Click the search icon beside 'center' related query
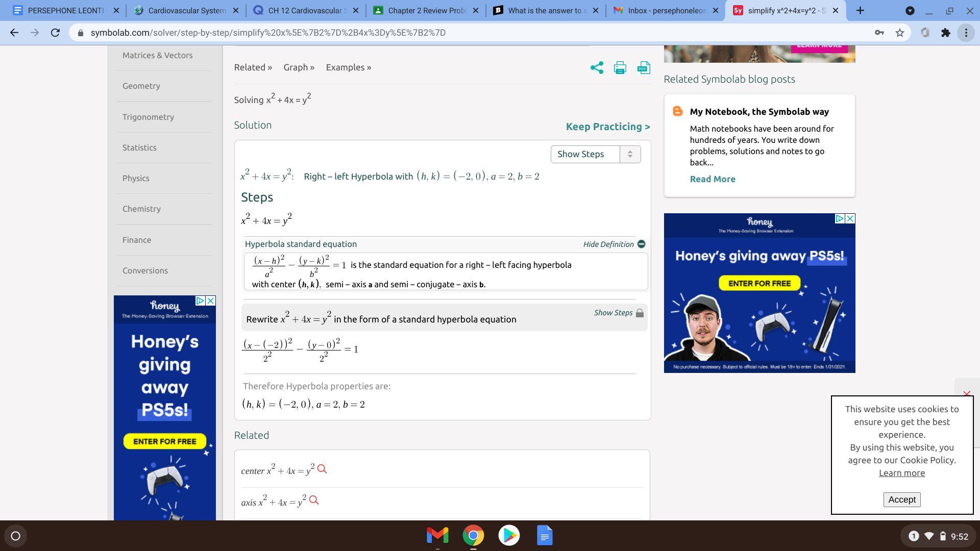Viewport: 980px width, 551px height. 322,469
